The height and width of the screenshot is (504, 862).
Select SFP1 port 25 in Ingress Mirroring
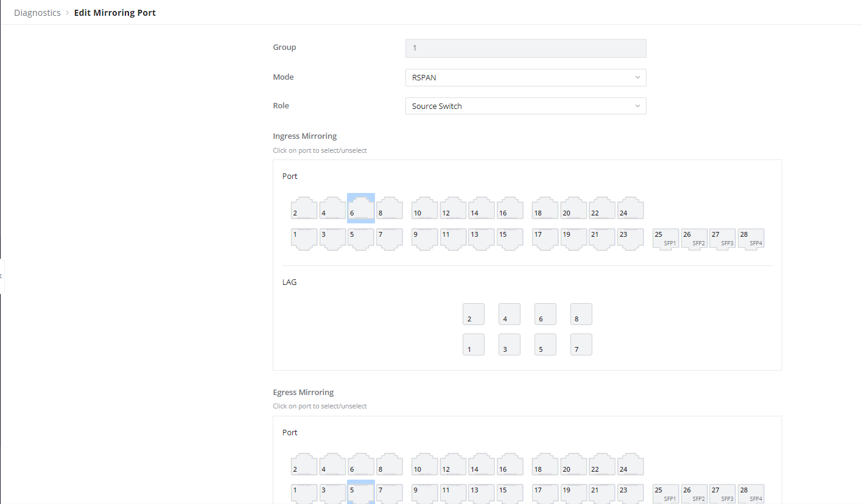click(x=665, y=239)
